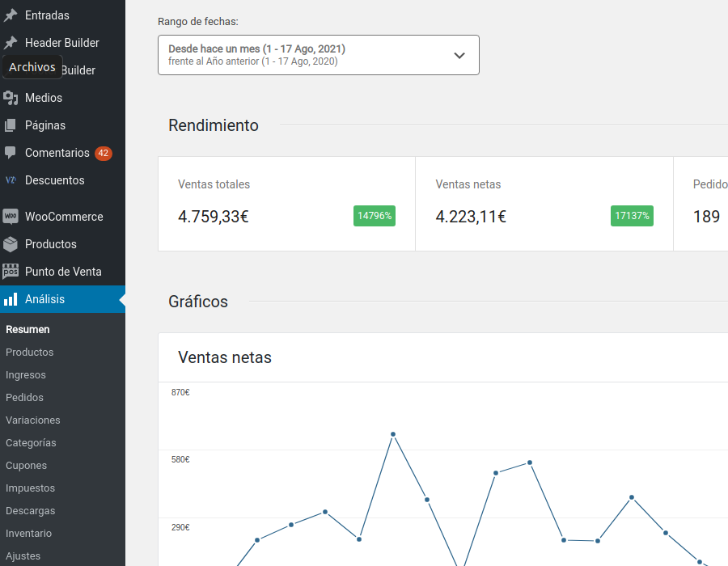Open Ajustes under Análisis
728x566 pixels.
[23, 555]
